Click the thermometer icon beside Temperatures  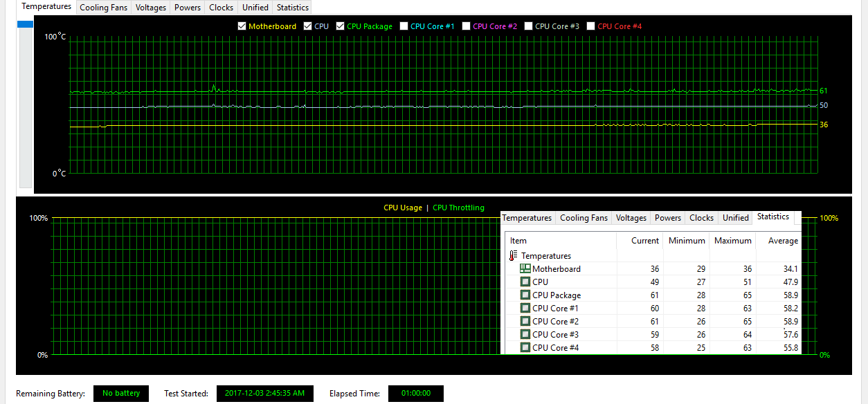click(513, 256)
